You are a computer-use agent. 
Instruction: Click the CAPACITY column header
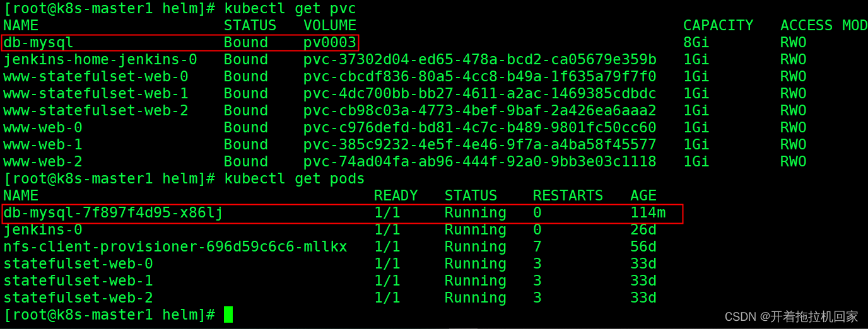pyautogui.click(x=718, y=25)
